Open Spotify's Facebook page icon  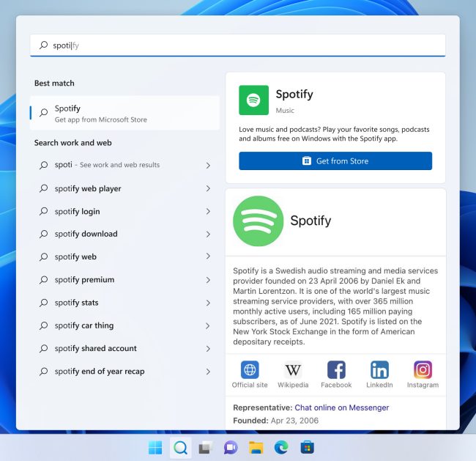(336, 369)
